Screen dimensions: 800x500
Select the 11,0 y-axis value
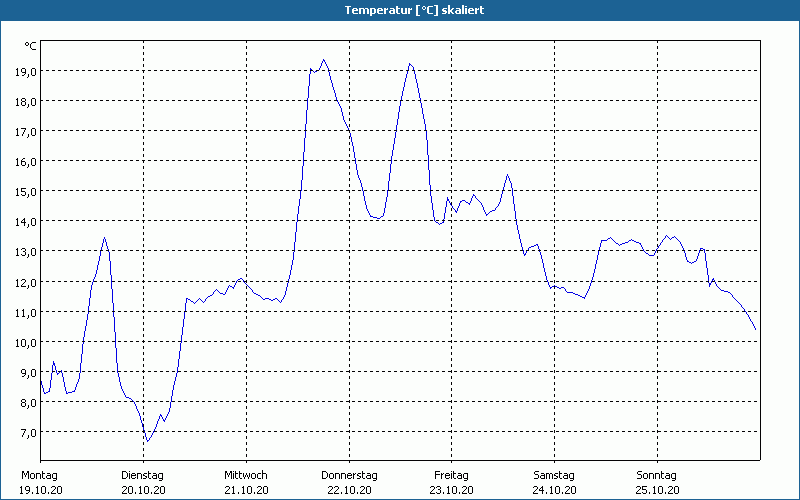(x=26, y=313)
